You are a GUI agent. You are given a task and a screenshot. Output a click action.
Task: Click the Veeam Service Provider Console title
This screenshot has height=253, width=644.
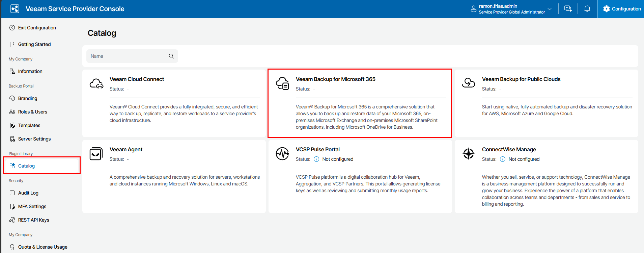pyautogui.click(x=75, y=9)
